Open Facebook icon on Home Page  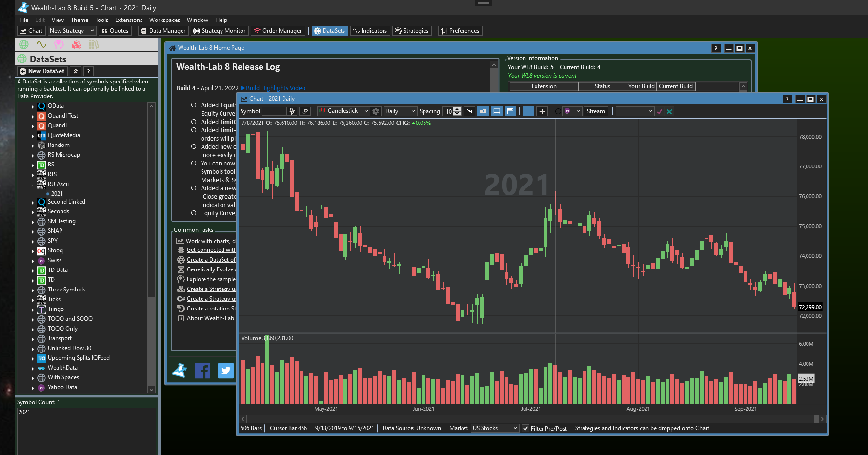[202, 371]
